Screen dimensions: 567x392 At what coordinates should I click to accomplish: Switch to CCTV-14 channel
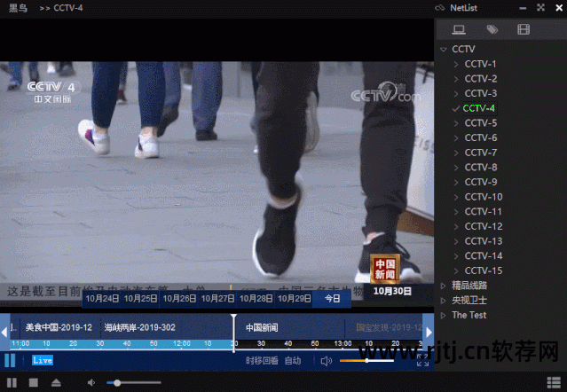(484, 256)
